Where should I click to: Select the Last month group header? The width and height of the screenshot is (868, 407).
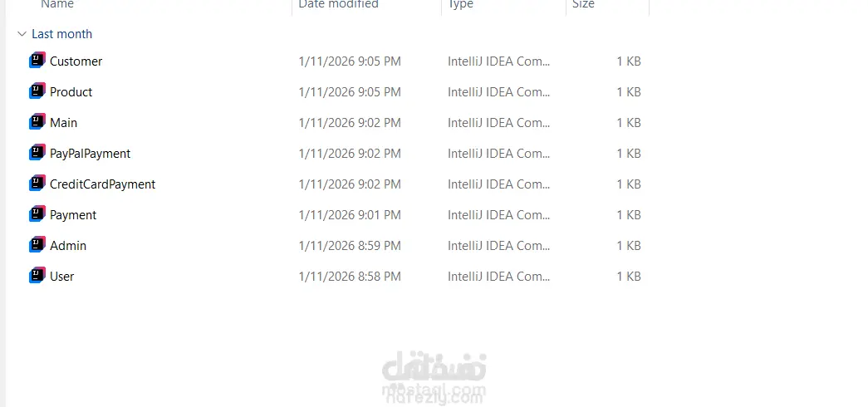(x=61, y=34)
